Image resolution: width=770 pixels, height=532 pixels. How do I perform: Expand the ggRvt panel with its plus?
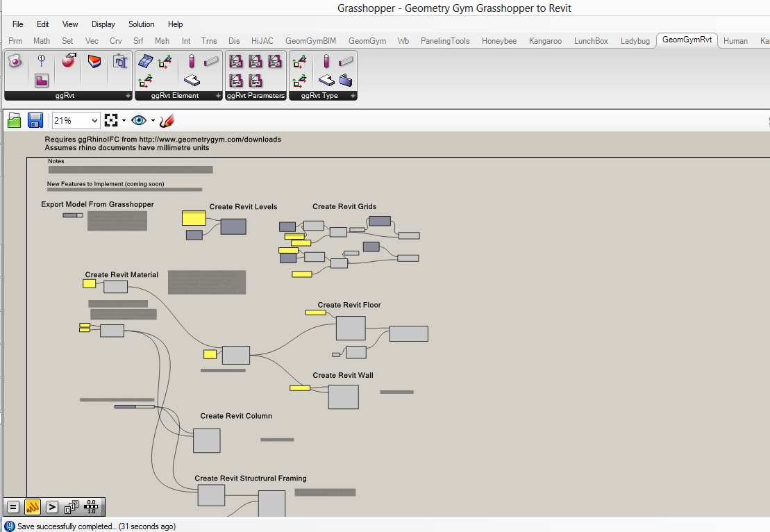click(x=128, y=96)
